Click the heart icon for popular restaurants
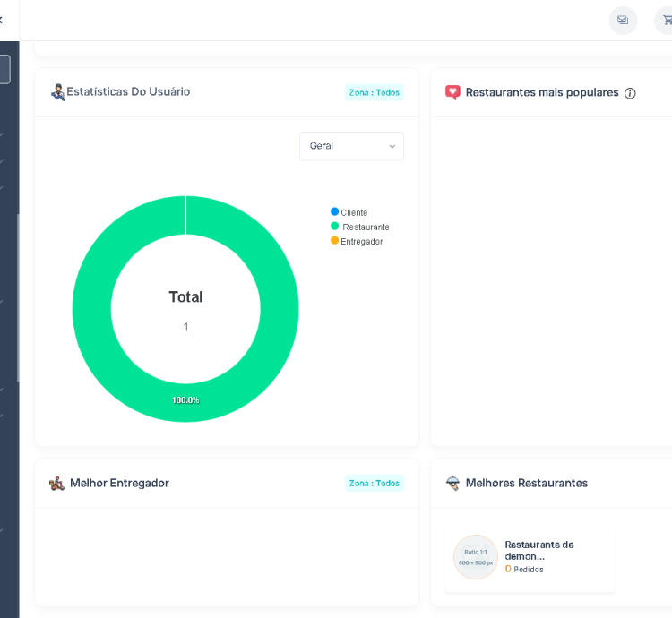This screenshot has height=618, width=672. click(x=452, y=92)
